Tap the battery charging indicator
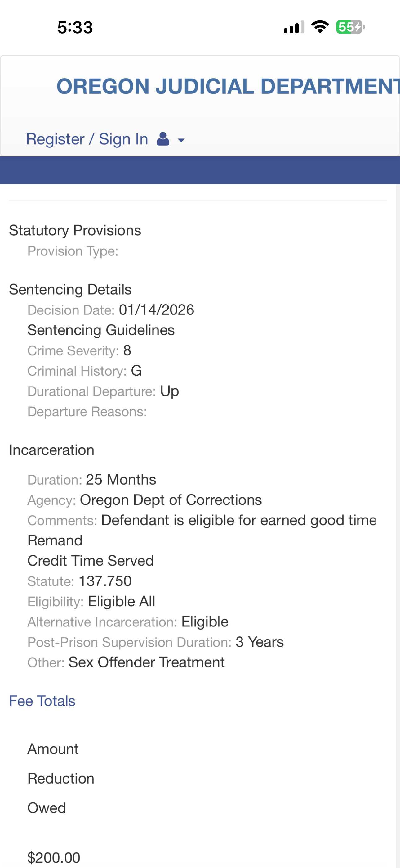Image resolution: width=400 pixels, height=868 pixels. (350, 27)
